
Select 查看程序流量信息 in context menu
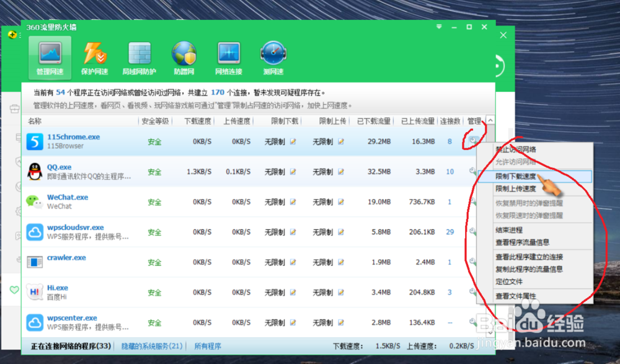pyautogui.click(x=522, y=242)
